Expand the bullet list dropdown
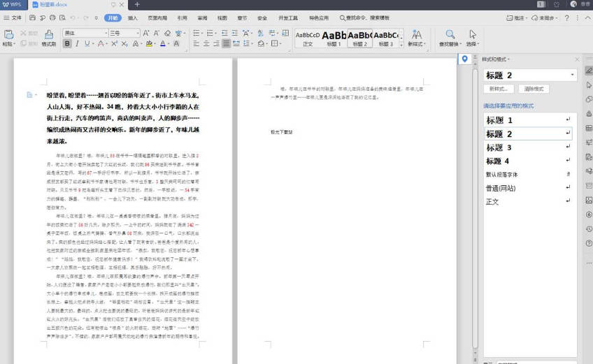 (x=202, y=34)
